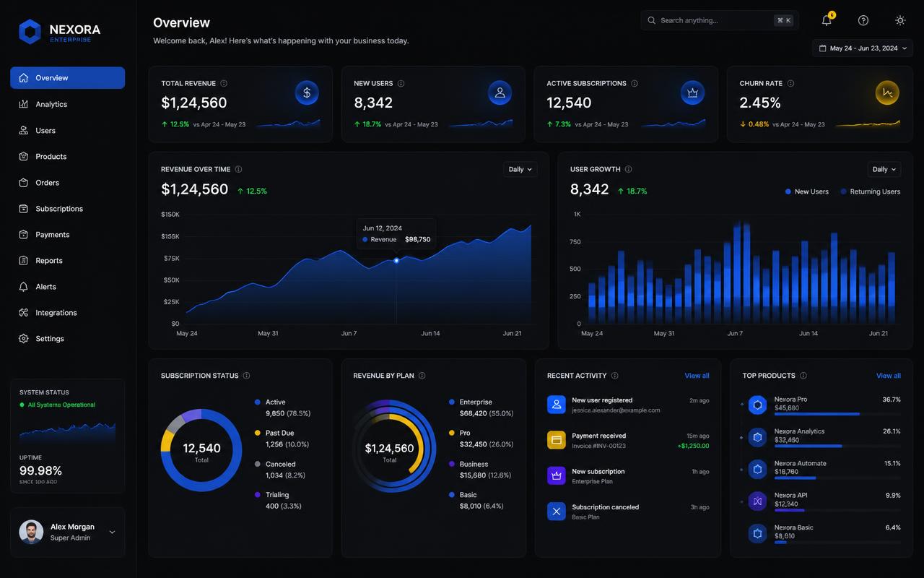
Task: Click the Enterprise plan legend dot
Action: coord(452,402)
